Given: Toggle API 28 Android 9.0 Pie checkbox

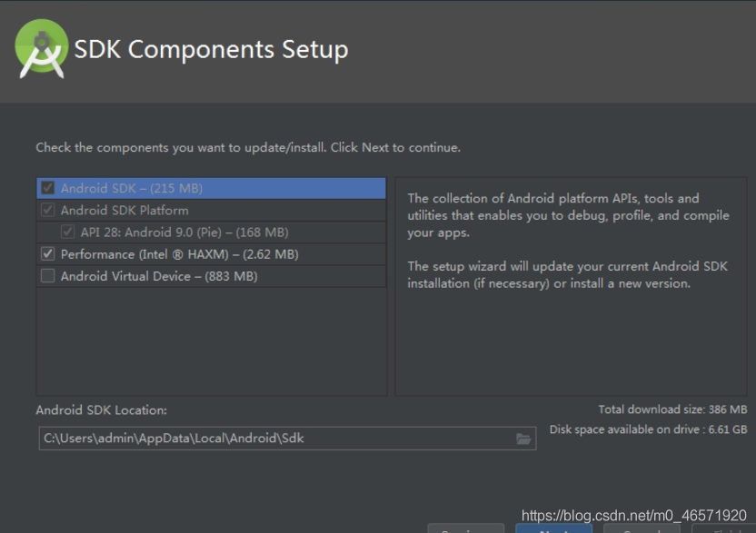Looking at the screenshot, I should [67, 232].
